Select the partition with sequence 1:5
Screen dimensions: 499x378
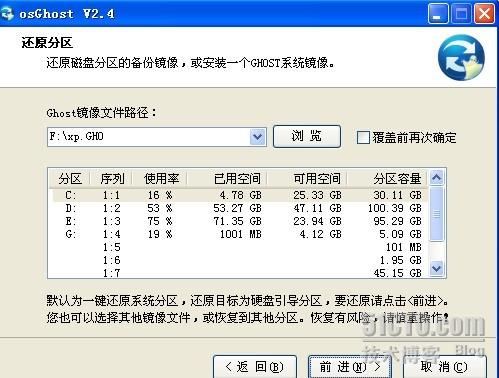(238, 247)
